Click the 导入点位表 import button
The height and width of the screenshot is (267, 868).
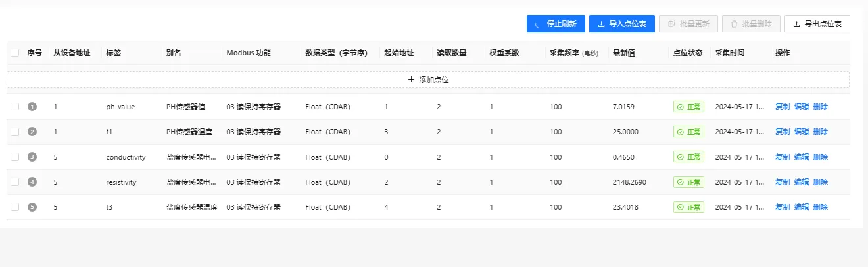(622, 24)
